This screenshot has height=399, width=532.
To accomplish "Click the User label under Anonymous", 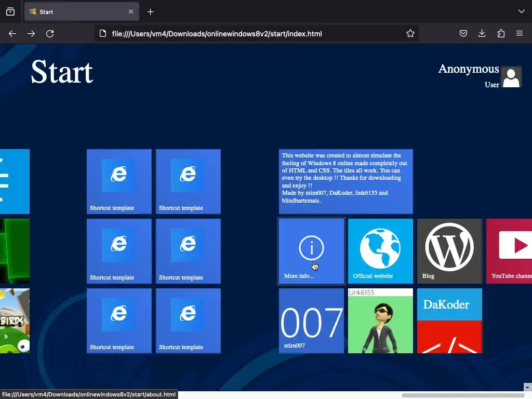I will point(491,85).
